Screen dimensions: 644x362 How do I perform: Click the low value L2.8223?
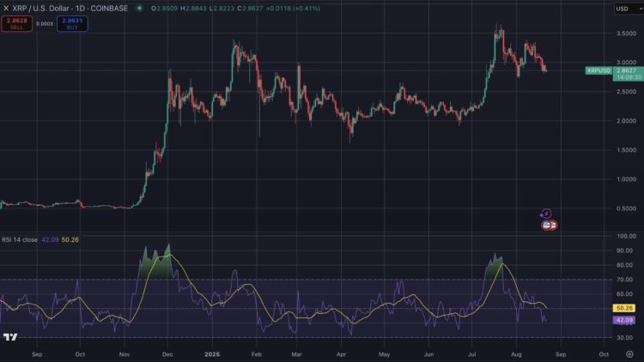coord(222,9)
